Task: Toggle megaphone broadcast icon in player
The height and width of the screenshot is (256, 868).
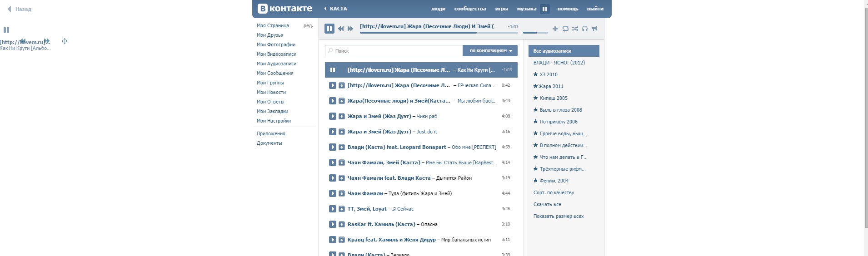Action: point(594,29)
